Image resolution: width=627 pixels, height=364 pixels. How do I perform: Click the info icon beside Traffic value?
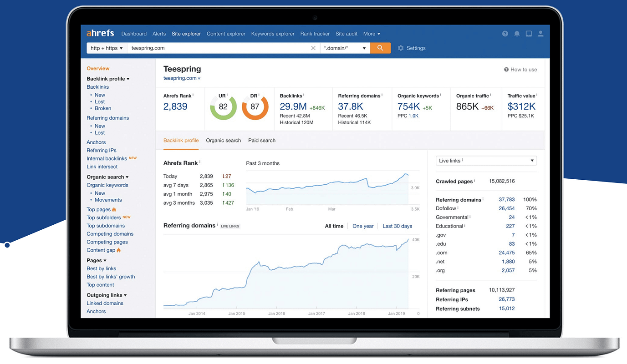click(537, 95)
